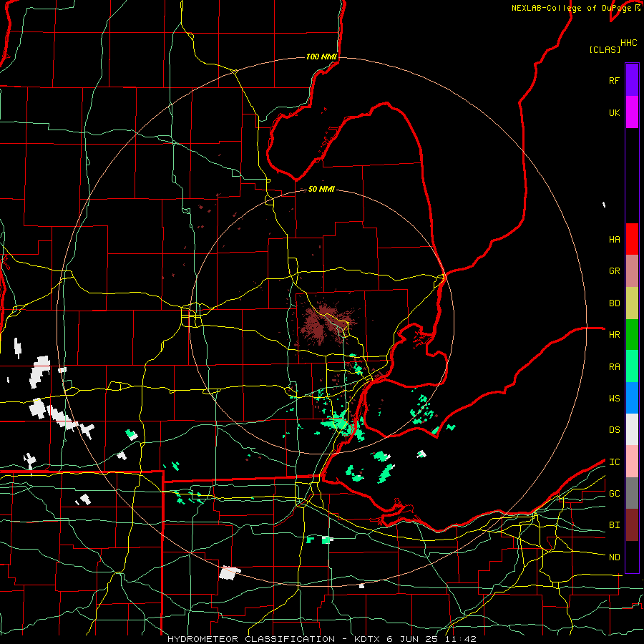
Task: Click the HR dark green legend swatch
Action: tap(632, 335)
